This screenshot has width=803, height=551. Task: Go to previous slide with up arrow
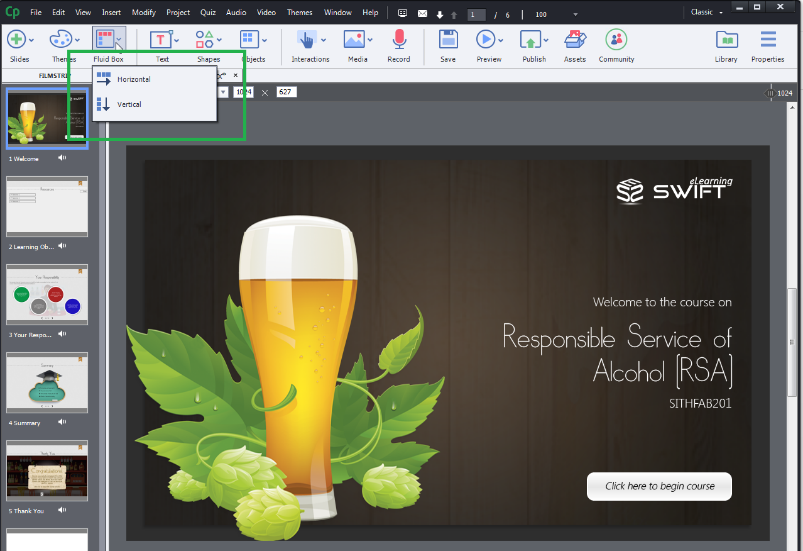(454, 15)
